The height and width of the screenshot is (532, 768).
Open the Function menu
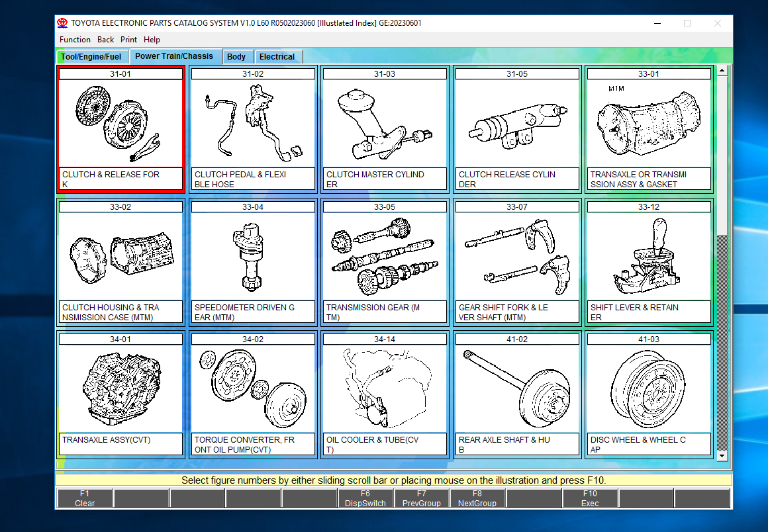[x=74, y=39]
